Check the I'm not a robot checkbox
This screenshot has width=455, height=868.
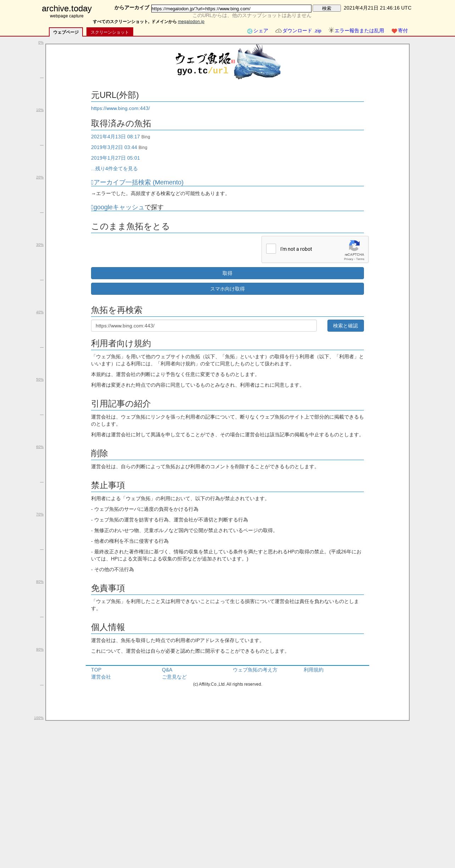[x=271, y=249]
